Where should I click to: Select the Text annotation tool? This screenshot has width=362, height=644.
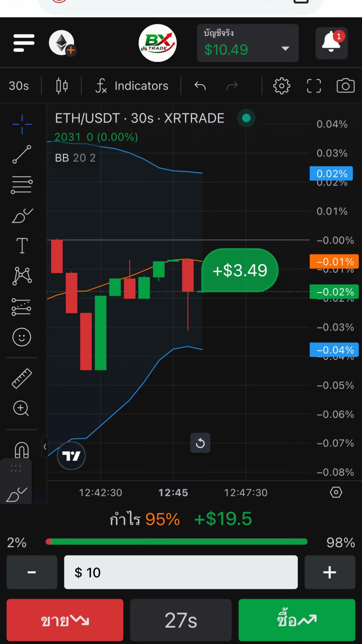click(x=22, y=246)
